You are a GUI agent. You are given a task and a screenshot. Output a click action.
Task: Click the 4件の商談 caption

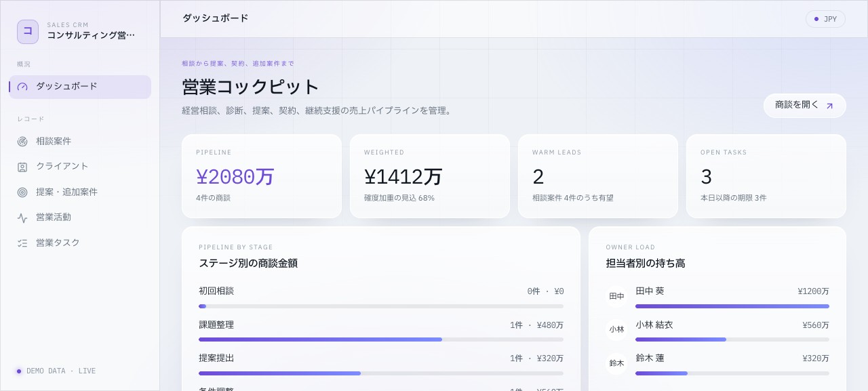(213, 198)
